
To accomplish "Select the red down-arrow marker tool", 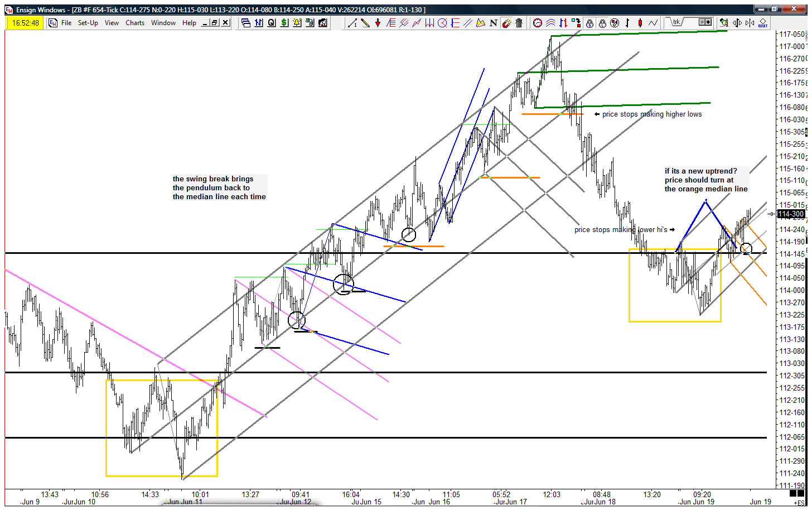I will pos(378,23).
